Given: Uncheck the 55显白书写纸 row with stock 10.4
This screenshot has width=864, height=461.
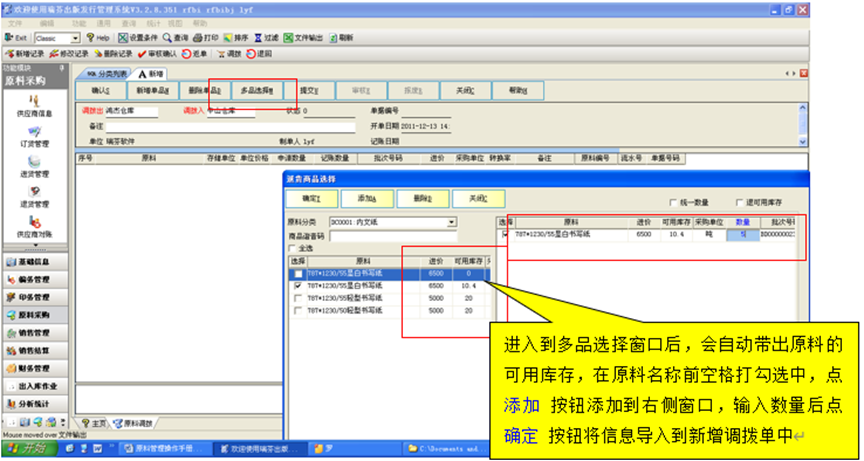Looking at the screenshot, I should [x=298, y=286].
